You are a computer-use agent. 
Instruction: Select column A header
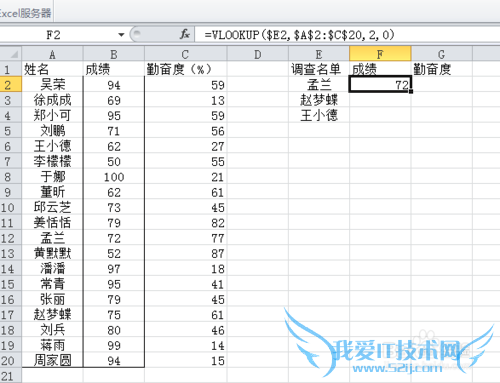[52, 54]
